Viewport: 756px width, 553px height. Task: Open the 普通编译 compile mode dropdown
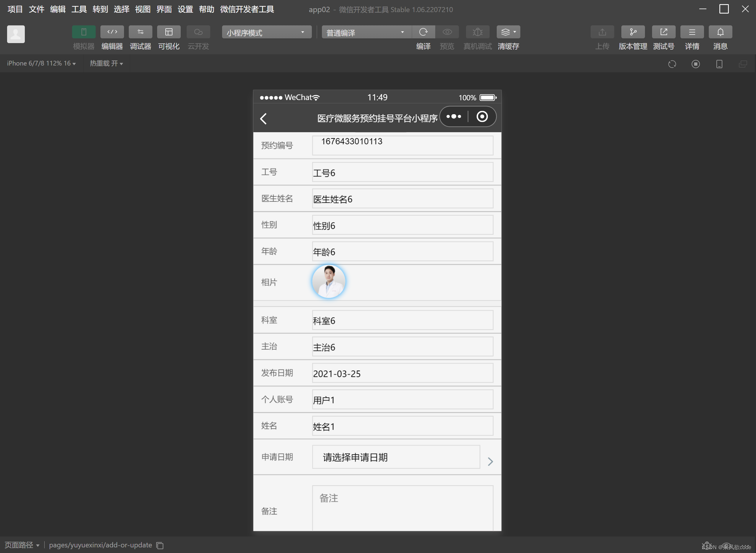point(365,32)
